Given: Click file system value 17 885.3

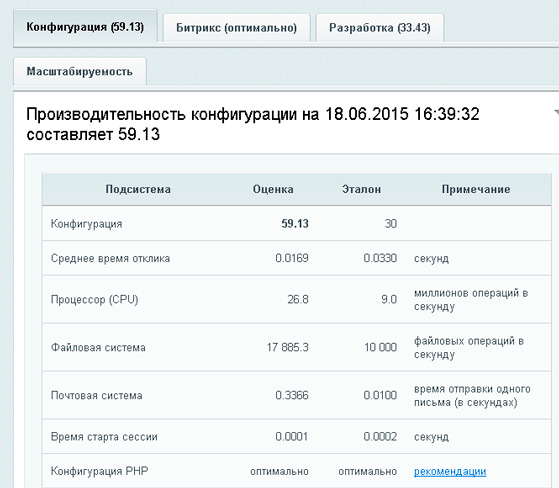Looking at the screenshot, I should coord(288,347).
